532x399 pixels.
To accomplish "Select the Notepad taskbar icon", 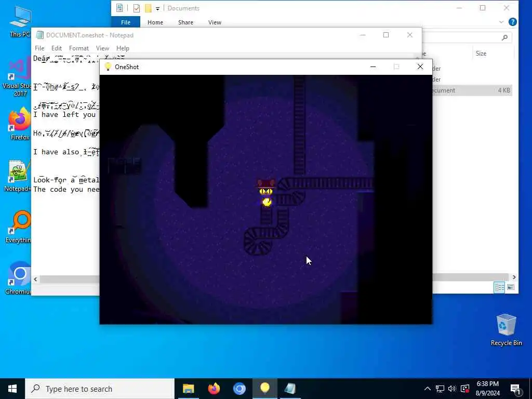I will pos(290,389).
